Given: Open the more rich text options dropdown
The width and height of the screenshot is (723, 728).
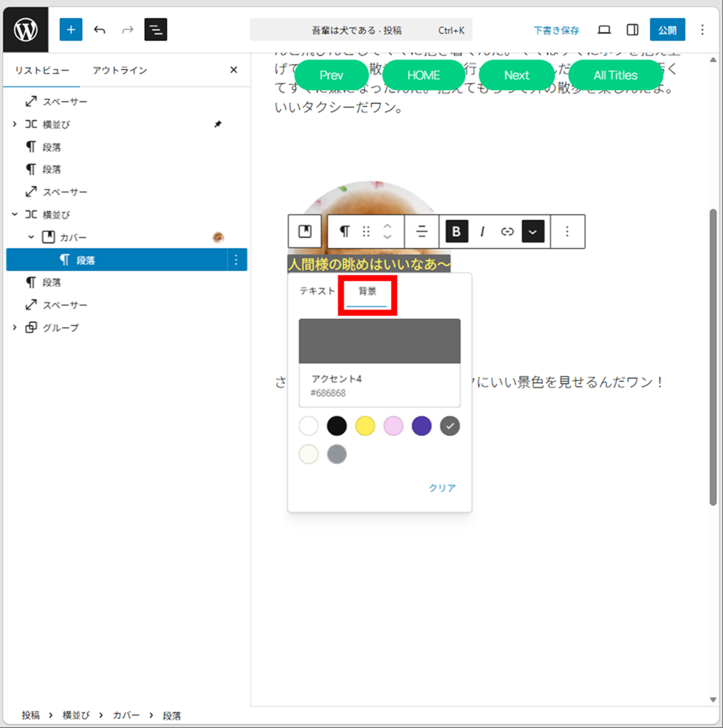Looking at the screenshot, I should [x=533, y=232].
